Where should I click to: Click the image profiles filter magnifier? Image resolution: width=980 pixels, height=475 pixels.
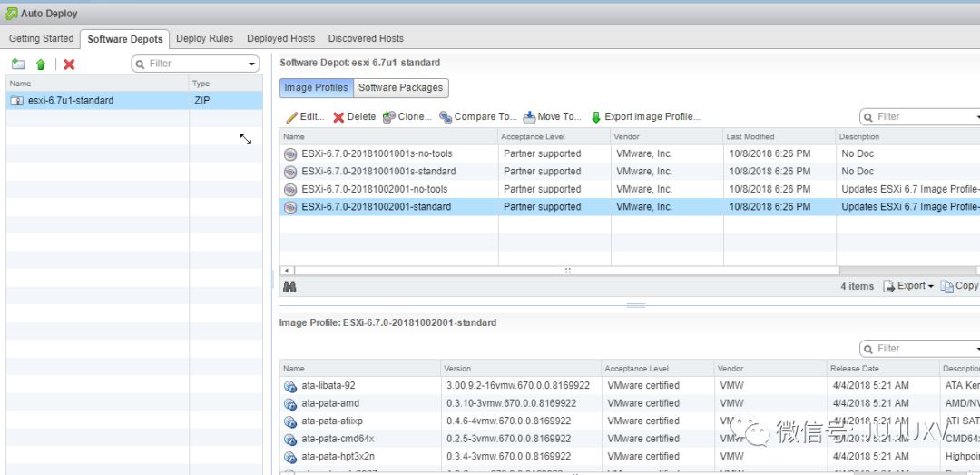[x=868, y=117]
